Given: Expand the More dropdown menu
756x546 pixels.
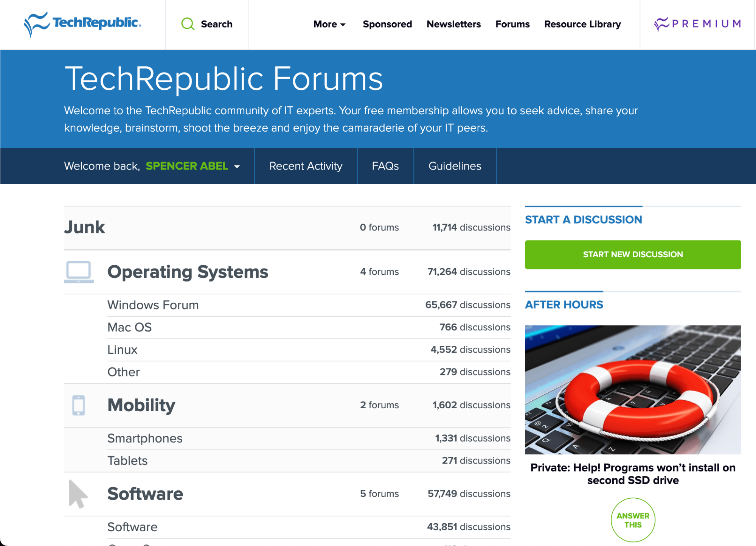Looking at the screenshot, I should pyautogui.click(x=329, y=24).
